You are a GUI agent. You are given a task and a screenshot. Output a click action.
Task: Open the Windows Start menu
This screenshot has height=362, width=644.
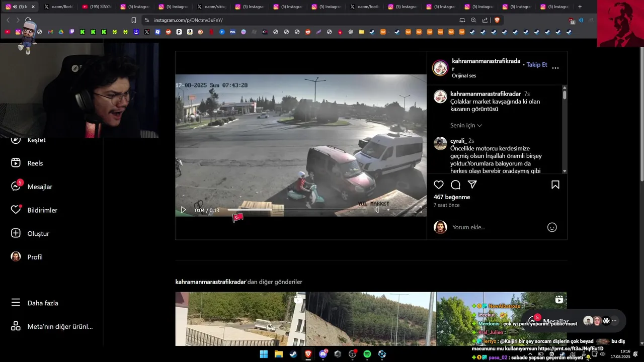(x=264, y=354)
